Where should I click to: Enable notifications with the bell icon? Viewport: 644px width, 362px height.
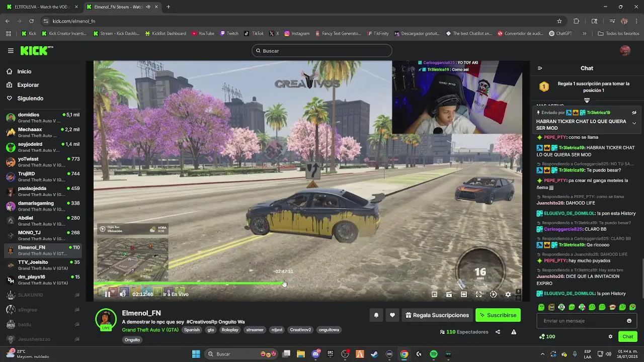click(x=376, y=315)
